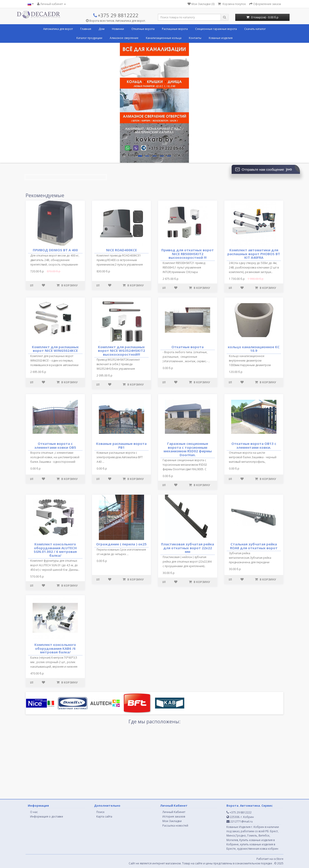Wishlist heart for Кованые распашные ворота РВ1

tap(110, 479)
